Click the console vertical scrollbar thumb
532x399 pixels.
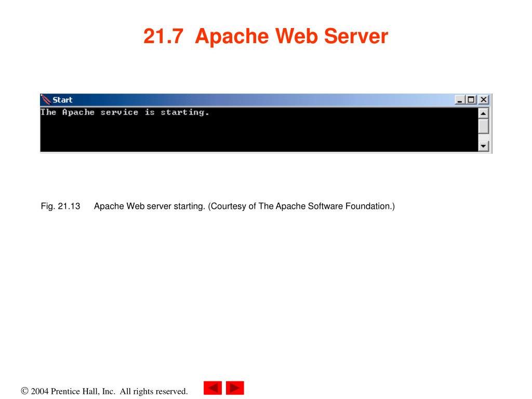483,126
